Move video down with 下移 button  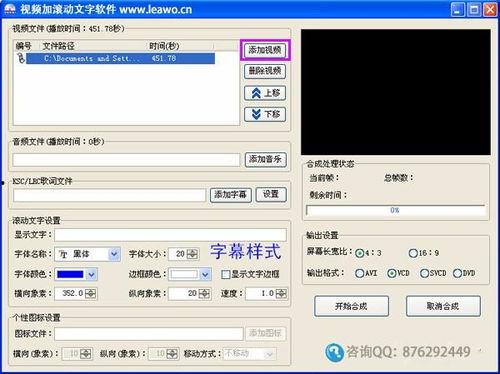(x=265, y=114)
